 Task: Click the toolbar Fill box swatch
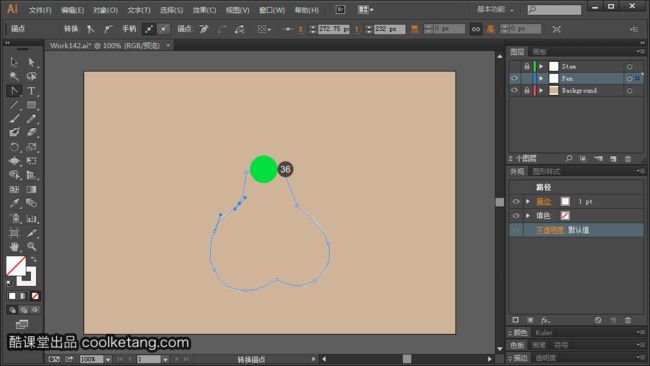tap(16, 266)
